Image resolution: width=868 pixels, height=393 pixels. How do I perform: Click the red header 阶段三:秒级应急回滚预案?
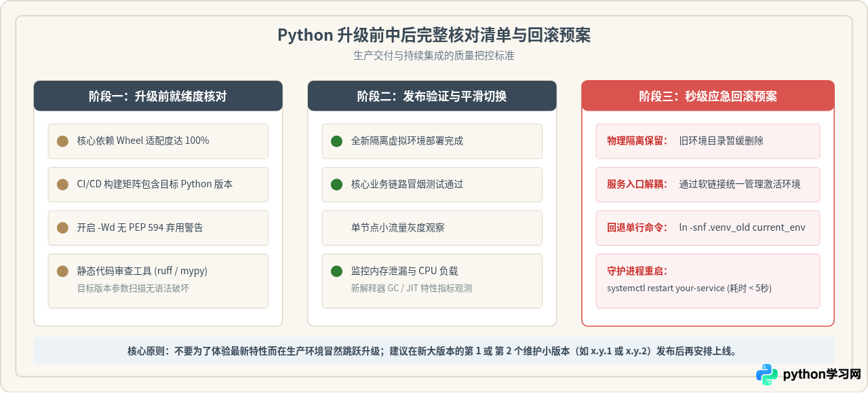coord(708,96)
